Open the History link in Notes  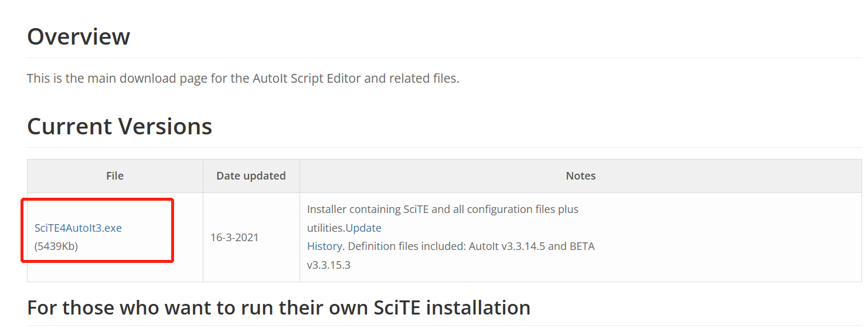tap(325, 246)
